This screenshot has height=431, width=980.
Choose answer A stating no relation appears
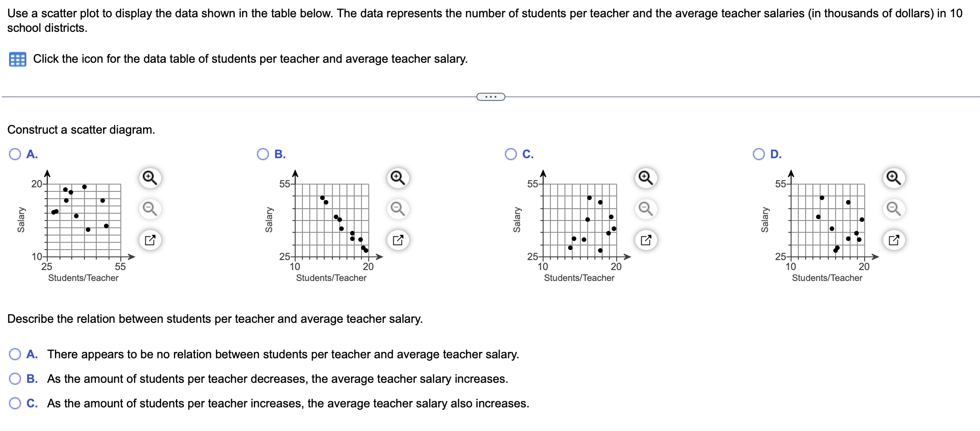click(15, 355)
